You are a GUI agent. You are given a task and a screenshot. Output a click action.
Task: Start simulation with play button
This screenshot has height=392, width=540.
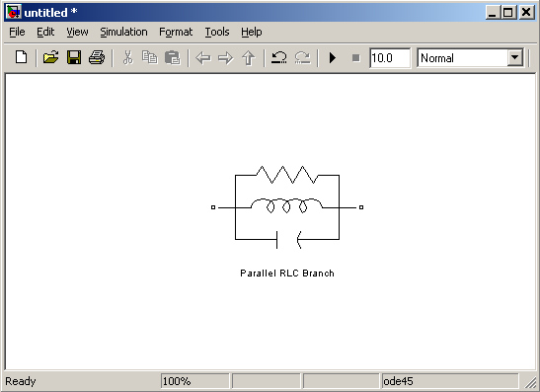point(333,57)
